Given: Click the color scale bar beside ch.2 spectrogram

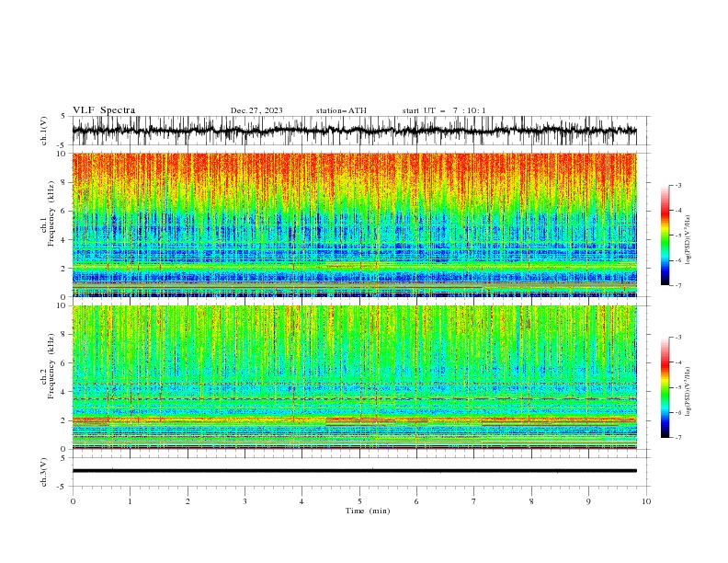Looking at the screenshot, I should 665,387.
